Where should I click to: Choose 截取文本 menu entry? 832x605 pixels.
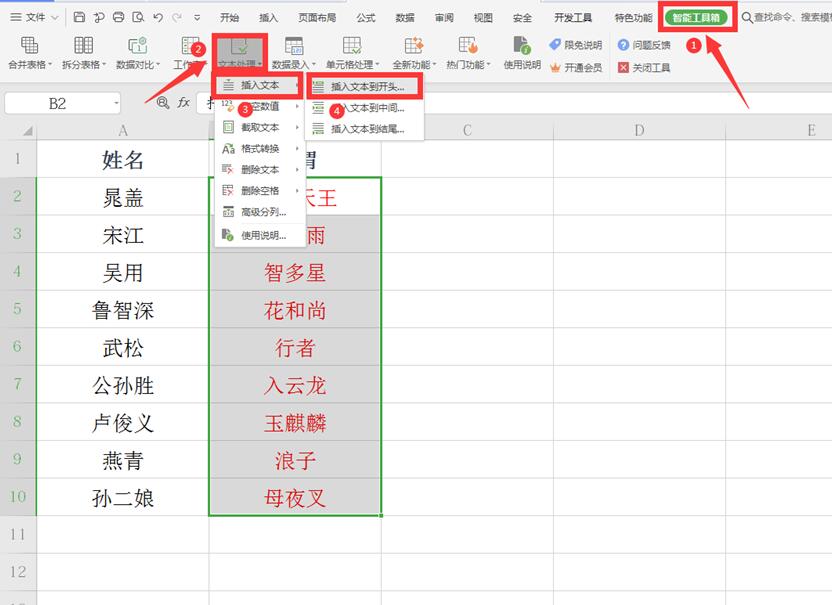pos(259,127)
